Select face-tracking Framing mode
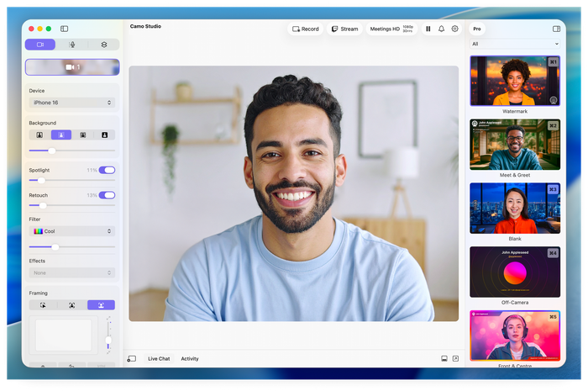Screen dimensions: 588x391 tap(72, 305)
